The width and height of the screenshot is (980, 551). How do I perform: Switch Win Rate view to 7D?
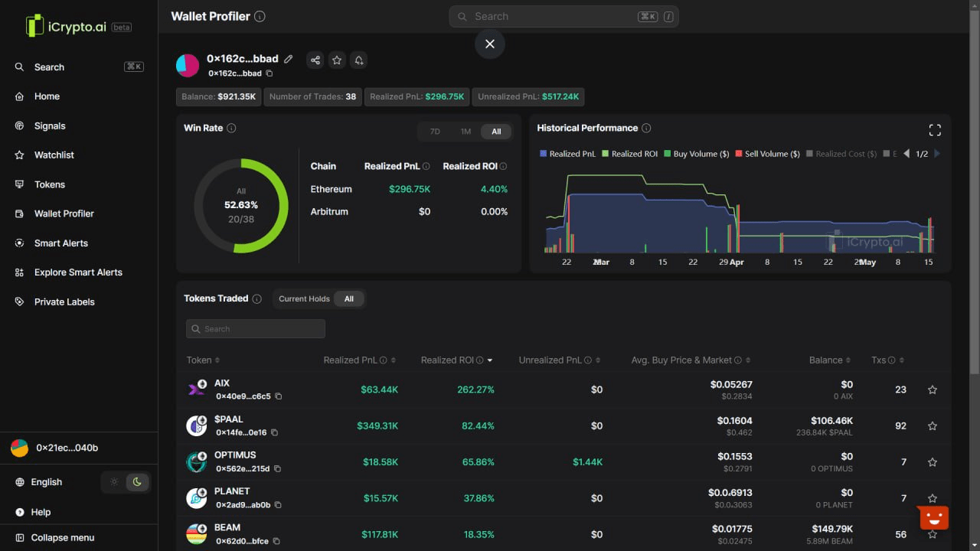pyautogui.click(x=434, y=131)
